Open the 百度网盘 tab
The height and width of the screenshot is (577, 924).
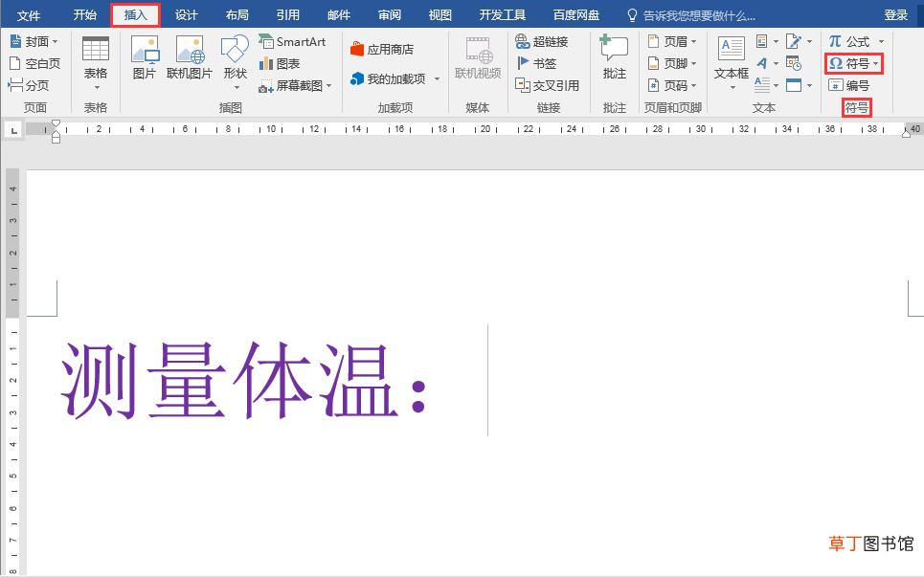[576, 15]
